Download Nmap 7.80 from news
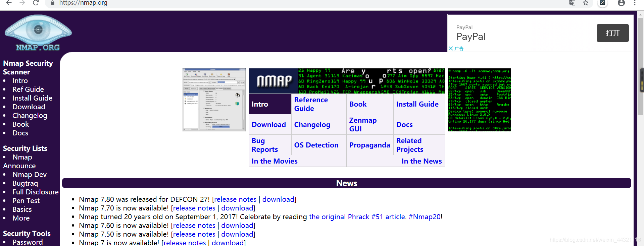Image resolution: width=644 pixels, height=246 pixels. tap(278, 199)
